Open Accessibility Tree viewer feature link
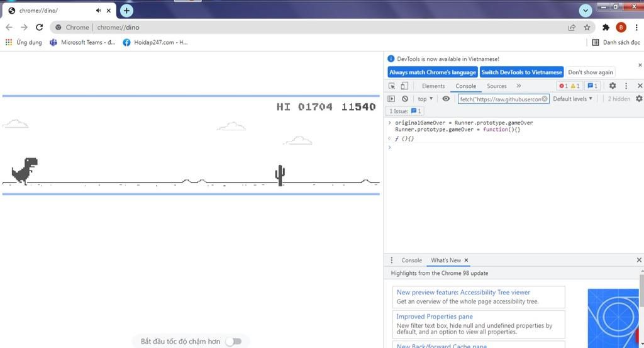 464,292
